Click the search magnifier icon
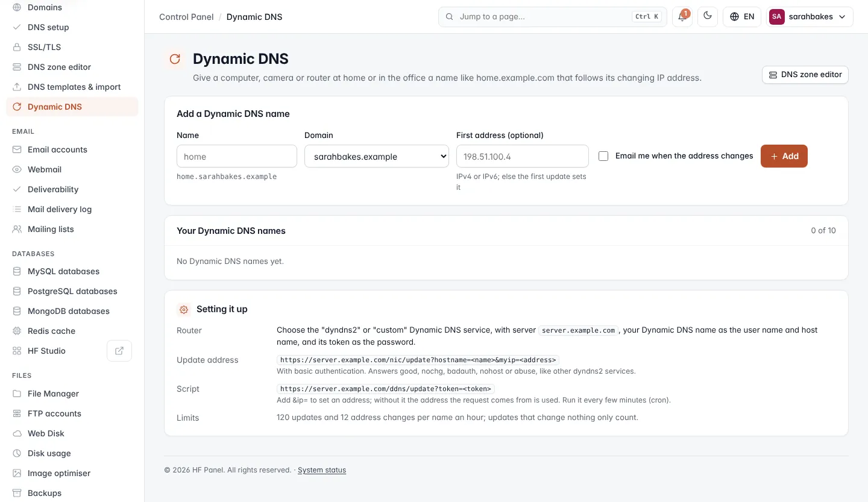The width and height of the screenshot is (868, 502). coord(449,17)
